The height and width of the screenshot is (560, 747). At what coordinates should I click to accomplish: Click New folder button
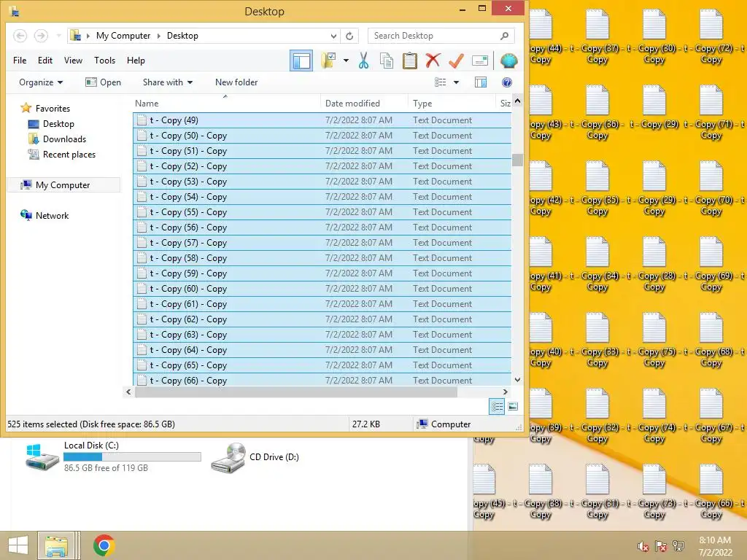(x=236, y=82)
